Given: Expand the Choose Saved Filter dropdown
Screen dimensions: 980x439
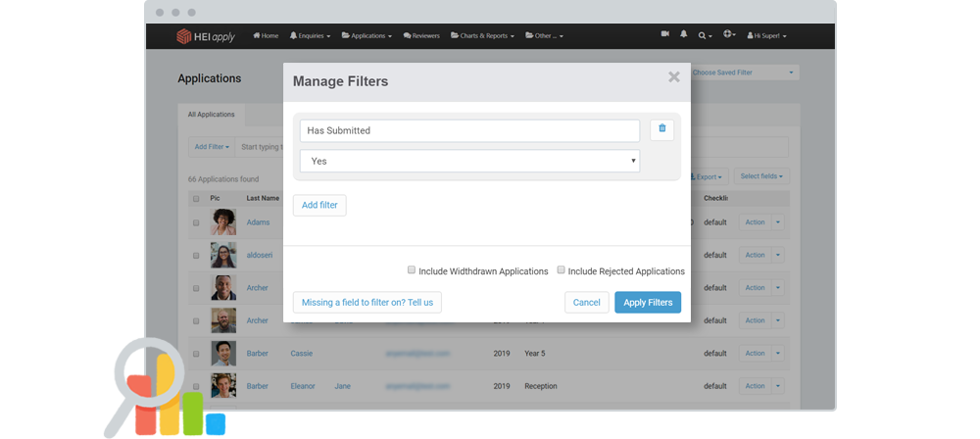Looking at the screenshot, I should click(743, 73).
